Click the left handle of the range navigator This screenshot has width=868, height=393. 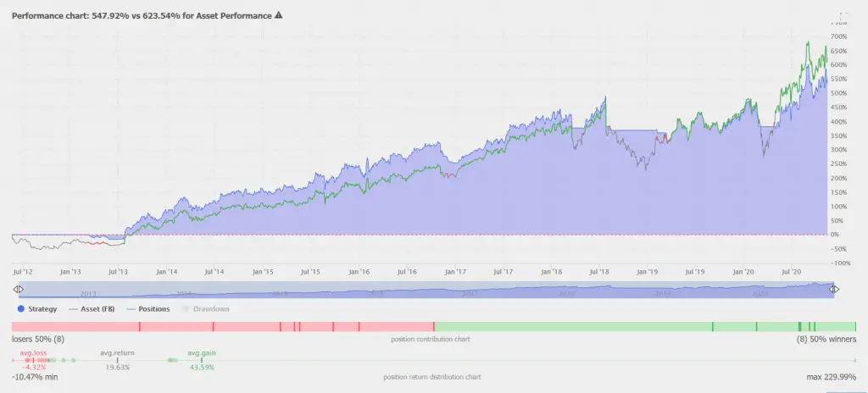18,289
